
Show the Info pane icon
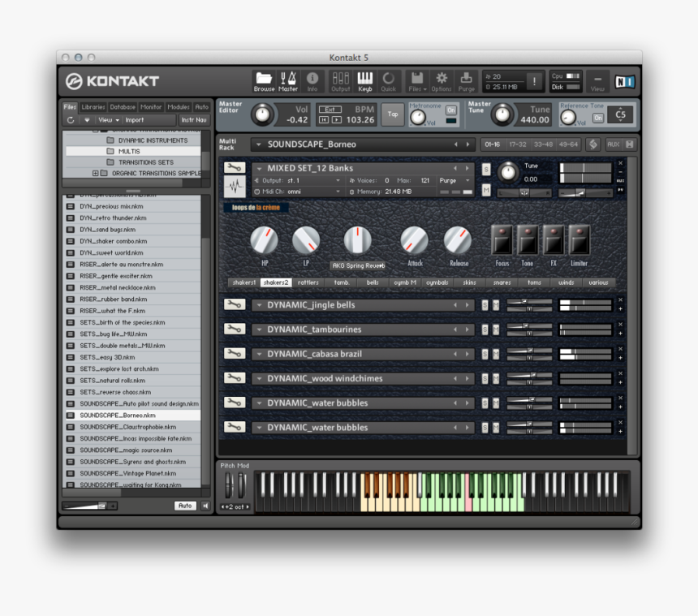pos(312,81)
